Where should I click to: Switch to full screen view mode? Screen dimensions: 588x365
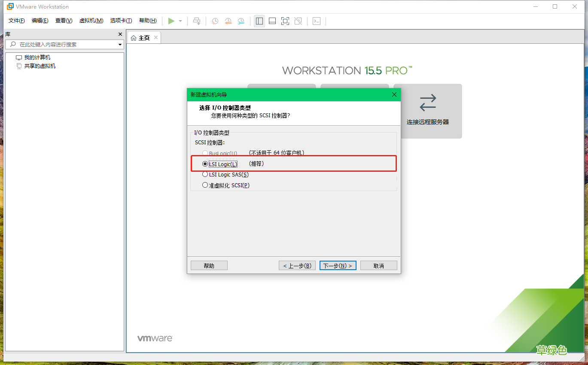coord(285,21)
